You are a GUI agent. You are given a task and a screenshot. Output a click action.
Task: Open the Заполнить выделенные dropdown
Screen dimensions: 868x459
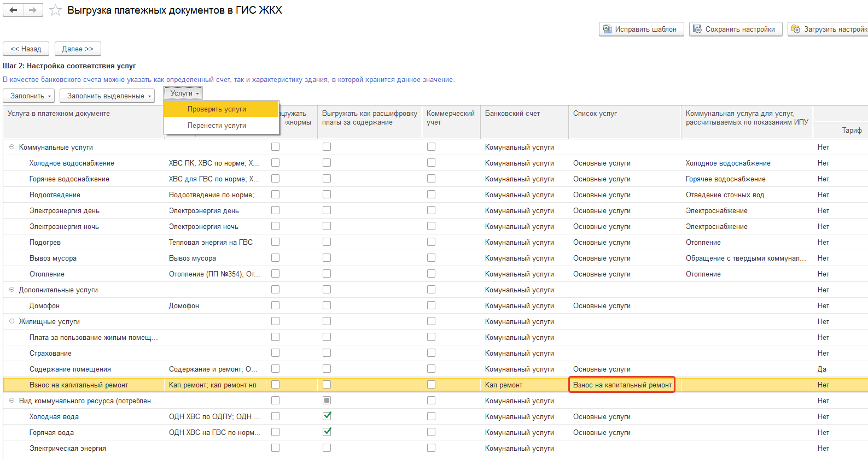coord(107,96)
